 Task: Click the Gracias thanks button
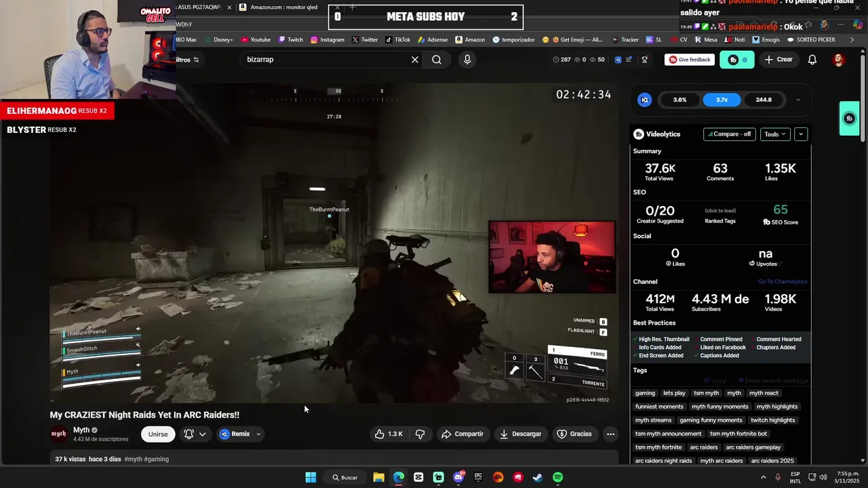point(574,434)
